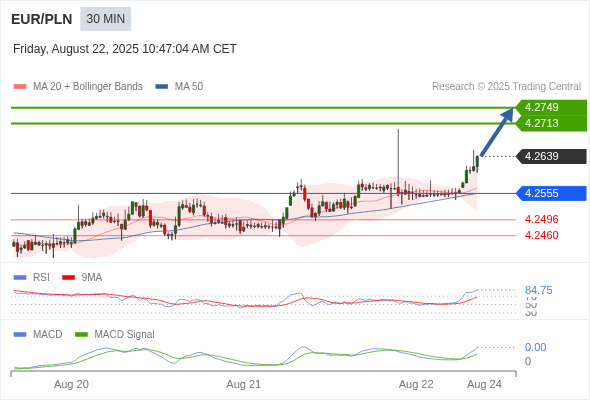This screenshot has height=400, width=590.
Task: Click the Aug 20 date axis marker
Action: click(x=71, y=385)
